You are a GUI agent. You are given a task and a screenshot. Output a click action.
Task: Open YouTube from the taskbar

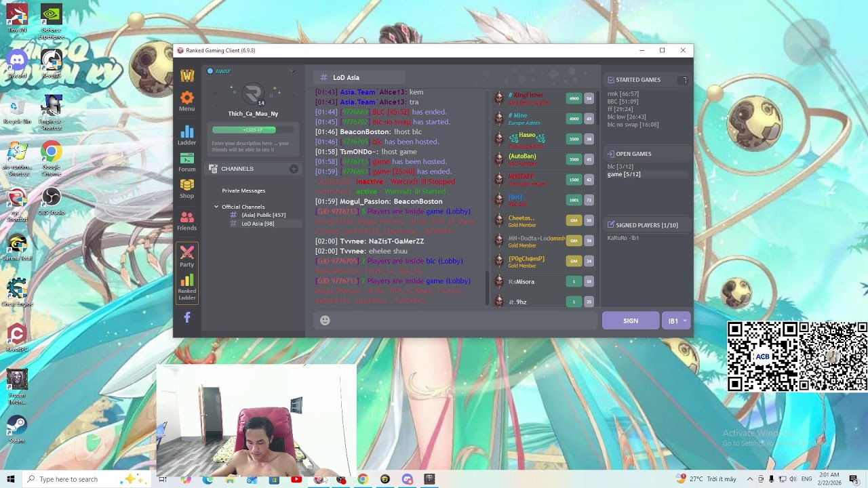296,479
